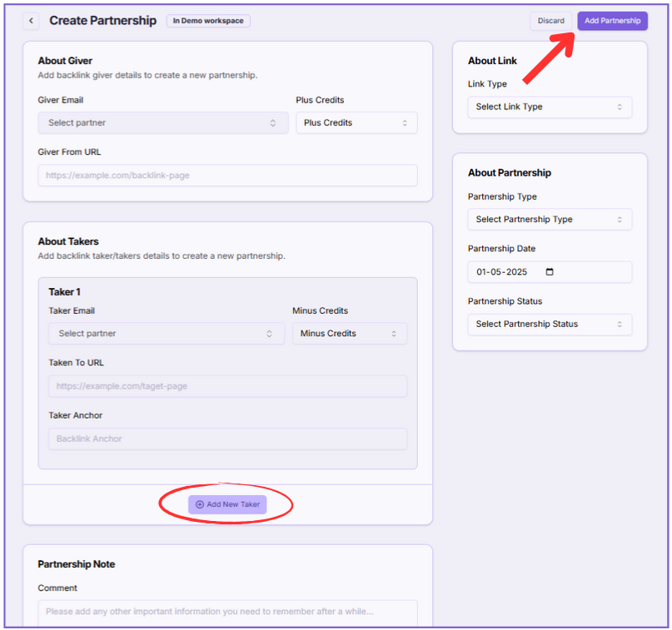Screen dimensions: 672x630
Task: Expand the Select Link Type dropdown
Action: pos(549,107)
